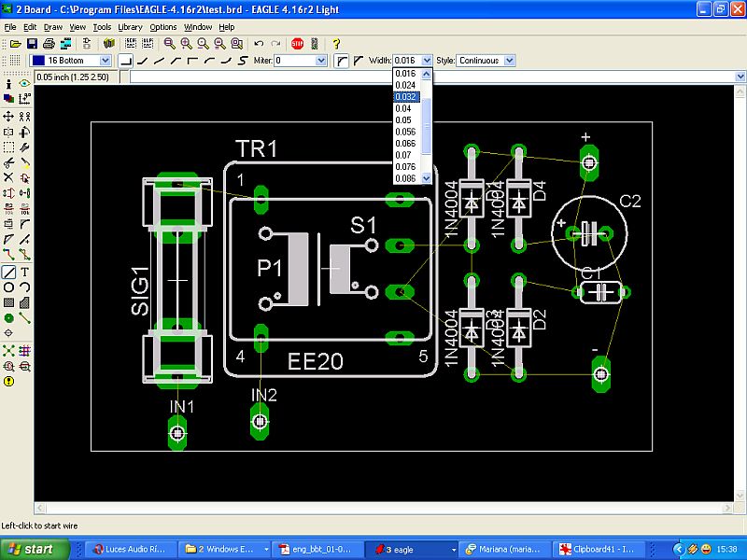The height and width of the screenshot is (560, 747).
Task: Open the Draw menu
Action: point(53,27)
